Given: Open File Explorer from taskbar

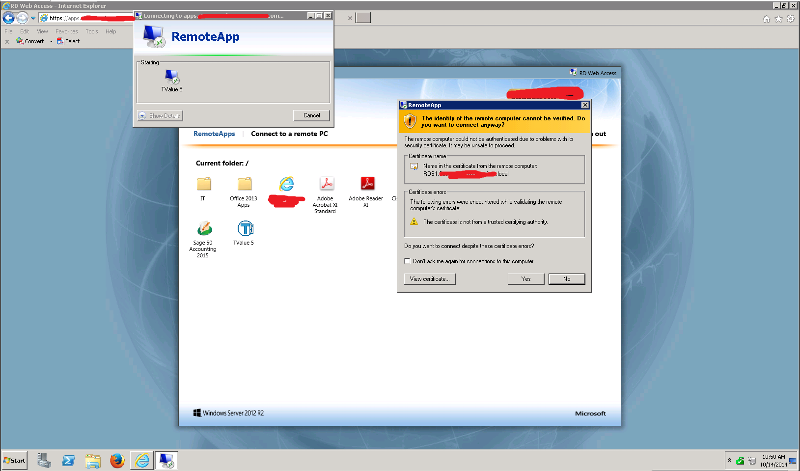Looking at the screenshot, I should (x=93, y=460).
